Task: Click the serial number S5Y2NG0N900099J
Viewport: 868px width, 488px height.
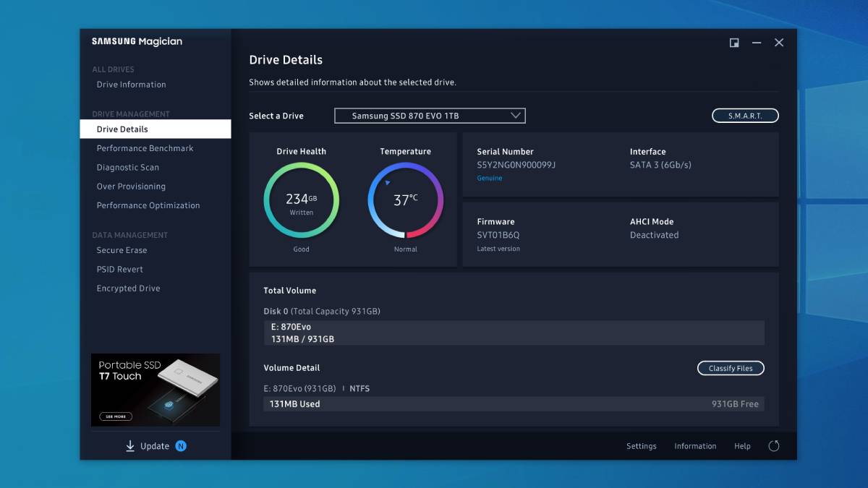Action: pos(516,165)
